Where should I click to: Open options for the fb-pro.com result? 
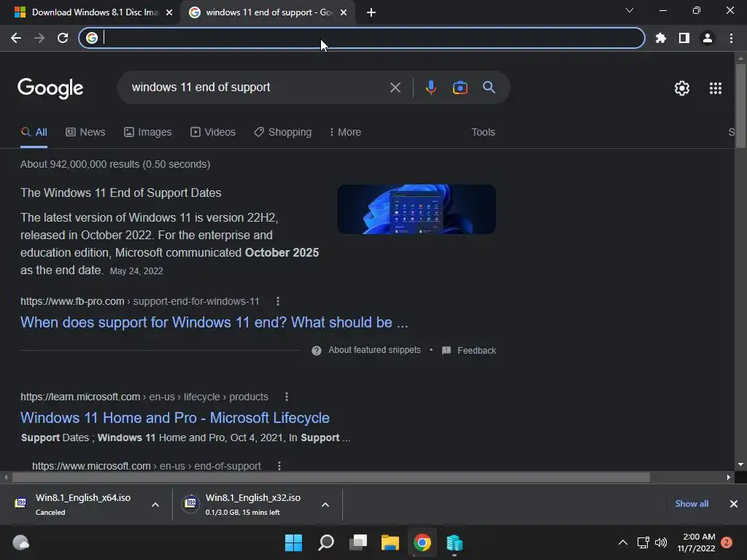[x=278, y=301]
